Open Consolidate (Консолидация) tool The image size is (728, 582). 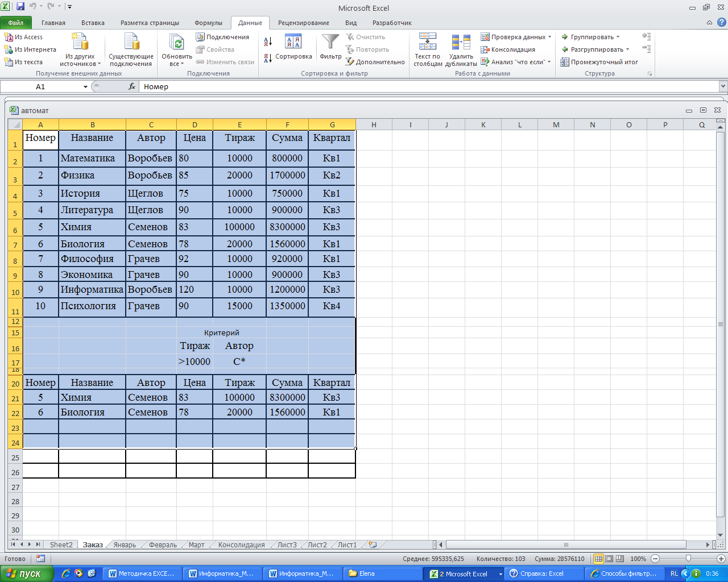pos(508,49)
